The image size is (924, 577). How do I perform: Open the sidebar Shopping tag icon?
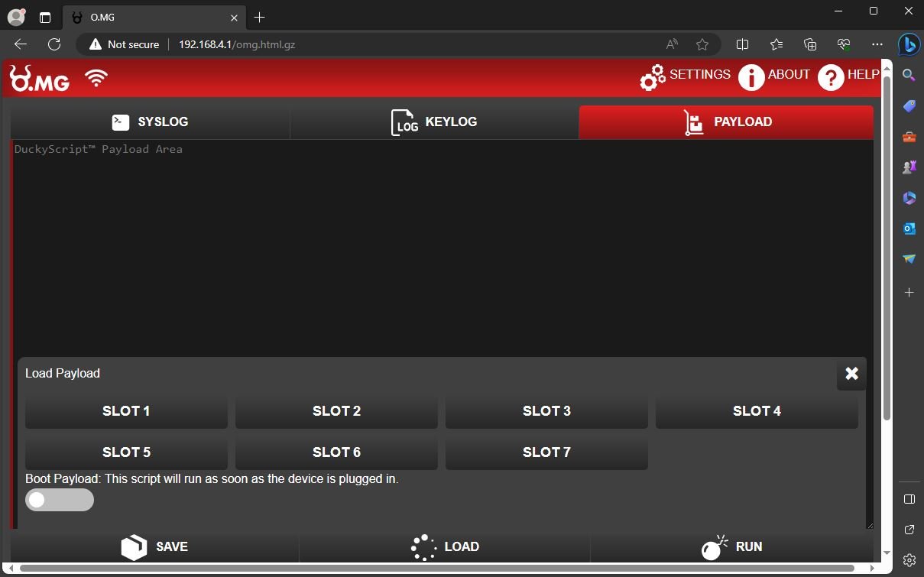pos(909,106)
